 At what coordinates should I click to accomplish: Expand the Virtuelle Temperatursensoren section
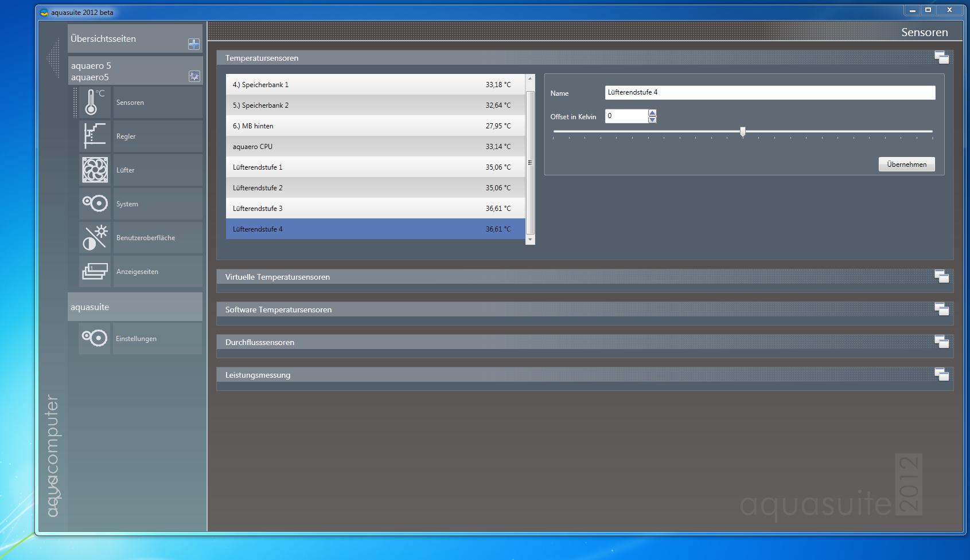pyautogui.click(x=941, y=276)
